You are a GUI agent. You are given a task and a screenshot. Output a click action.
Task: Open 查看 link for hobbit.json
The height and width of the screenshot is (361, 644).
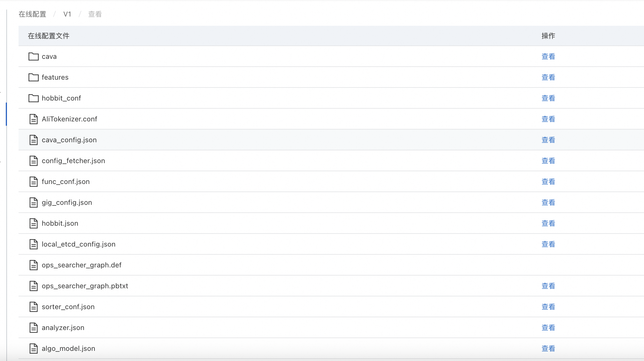(x=548, y=223)
